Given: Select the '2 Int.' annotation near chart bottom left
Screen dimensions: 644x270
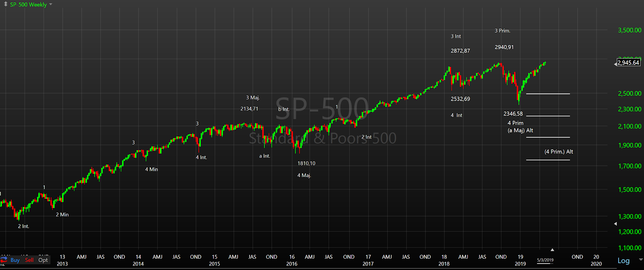Looking at the screenshot, I should point(23,227).
